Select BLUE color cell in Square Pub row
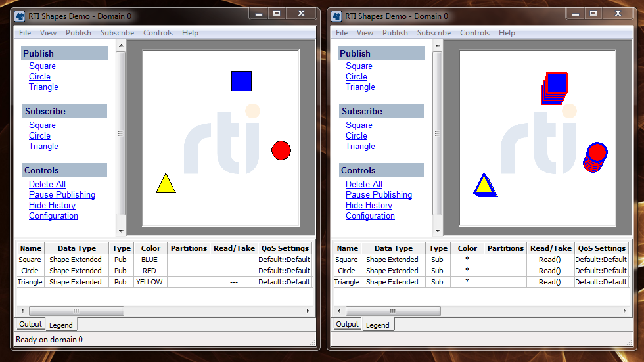The width and height of the screenshot is (644, 362). point(150,260)
